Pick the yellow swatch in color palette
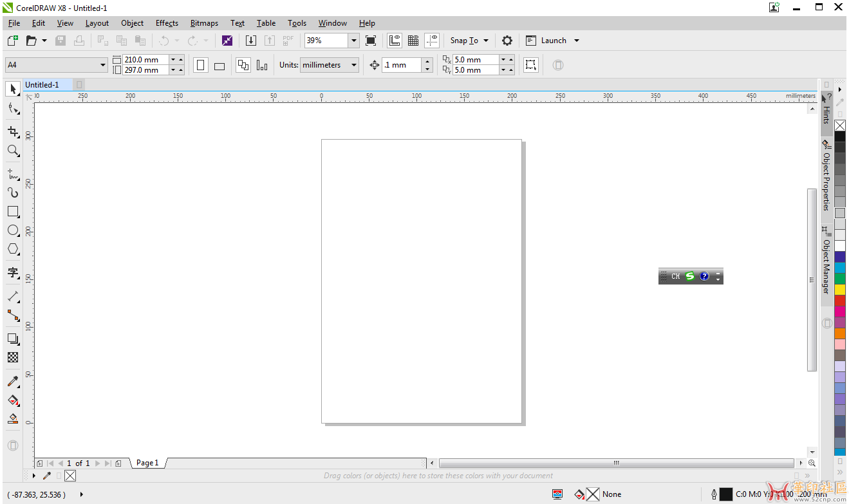The width and height of the screenshot is (849, 504). (x=840, y=290)
